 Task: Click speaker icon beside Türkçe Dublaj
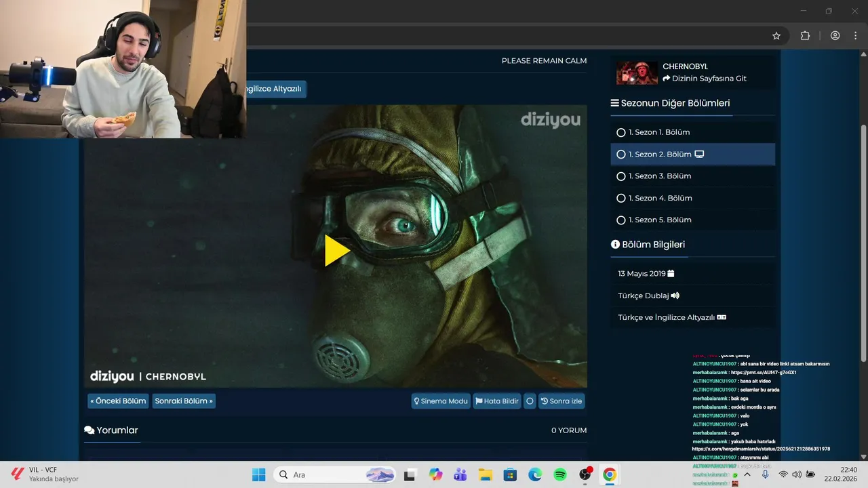pos(675,296)
